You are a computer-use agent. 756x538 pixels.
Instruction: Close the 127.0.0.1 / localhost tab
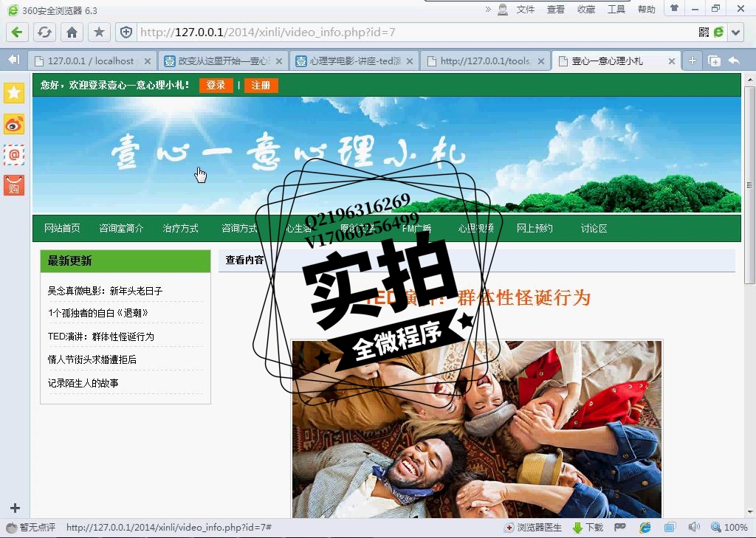[x=148, y=61]
